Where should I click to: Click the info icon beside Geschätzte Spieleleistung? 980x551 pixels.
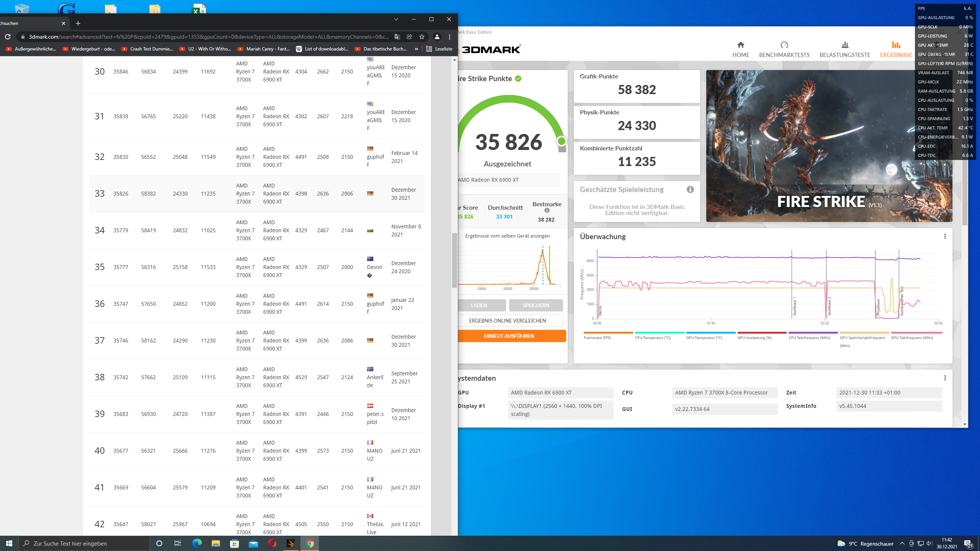click(690, 189)
